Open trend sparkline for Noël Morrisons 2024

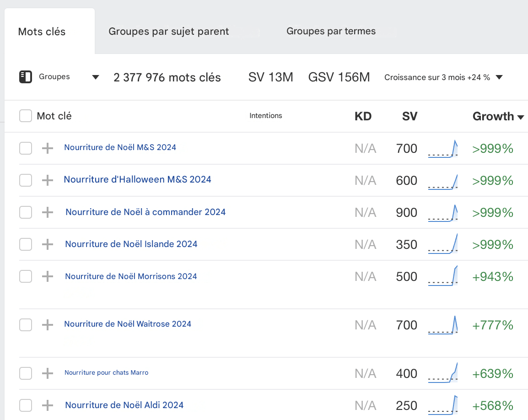pos(443,276)
